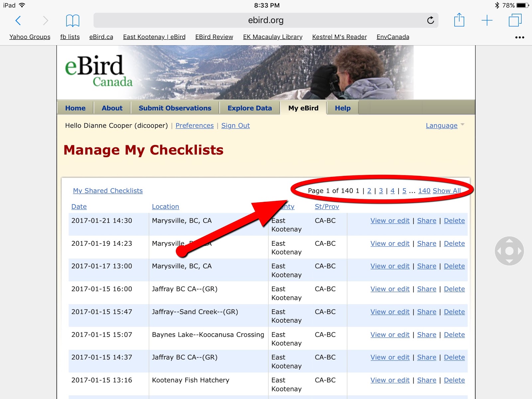
Task: Open the Preferences link
Action: (195, 126)
